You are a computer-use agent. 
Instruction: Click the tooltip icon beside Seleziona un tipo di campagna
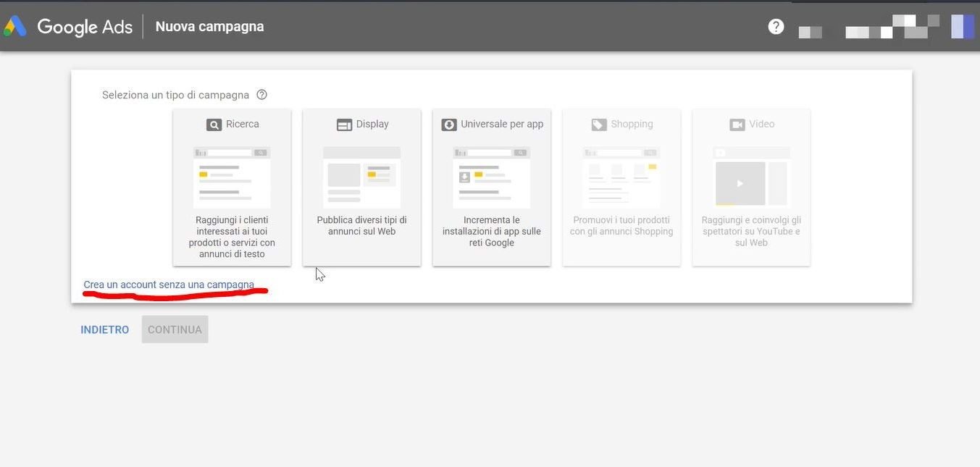point(261,94)
